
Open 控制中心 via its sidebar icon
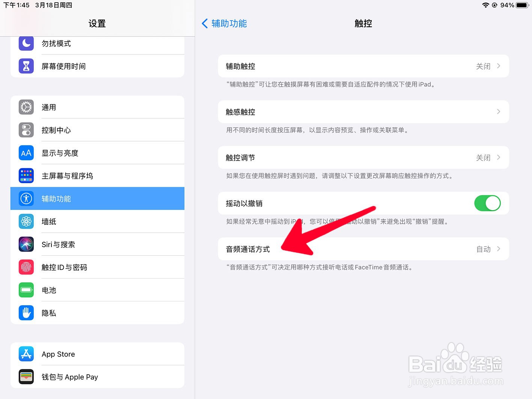(26, 130)
